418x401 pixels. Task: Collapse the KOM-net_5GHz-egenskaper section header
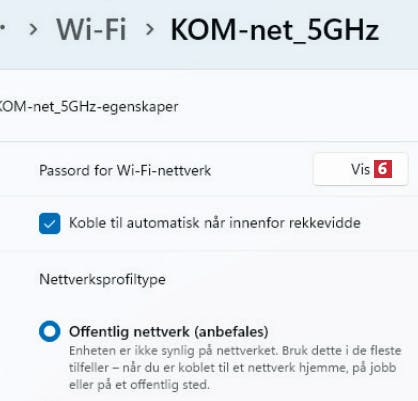coord(209,107)
